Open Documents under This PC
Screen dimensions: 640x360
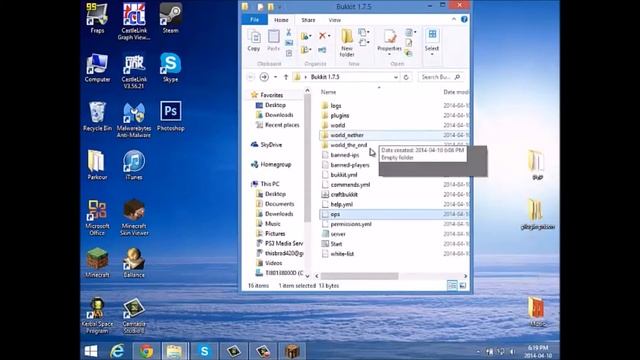[x=280, y=204]
